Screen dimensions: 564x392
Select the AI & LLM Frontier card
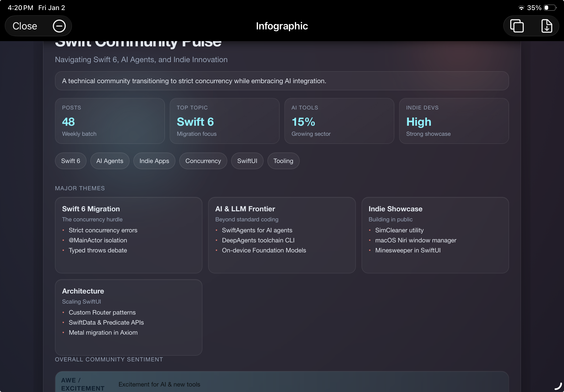coord(282,235)
